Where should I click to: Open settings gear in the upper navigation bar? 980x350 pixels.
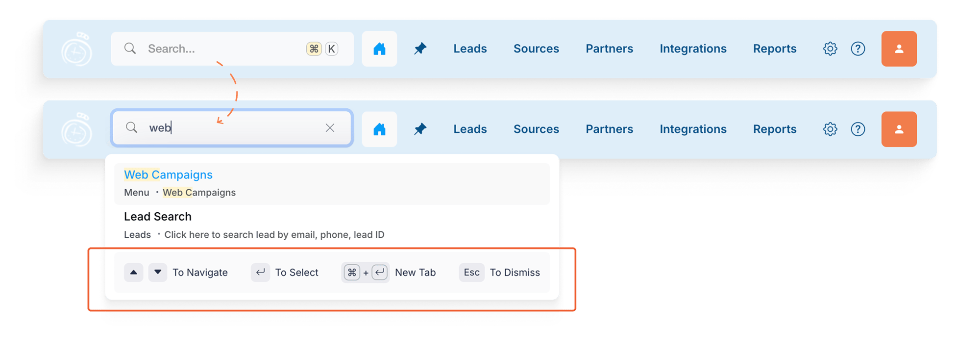coord(830,49)
